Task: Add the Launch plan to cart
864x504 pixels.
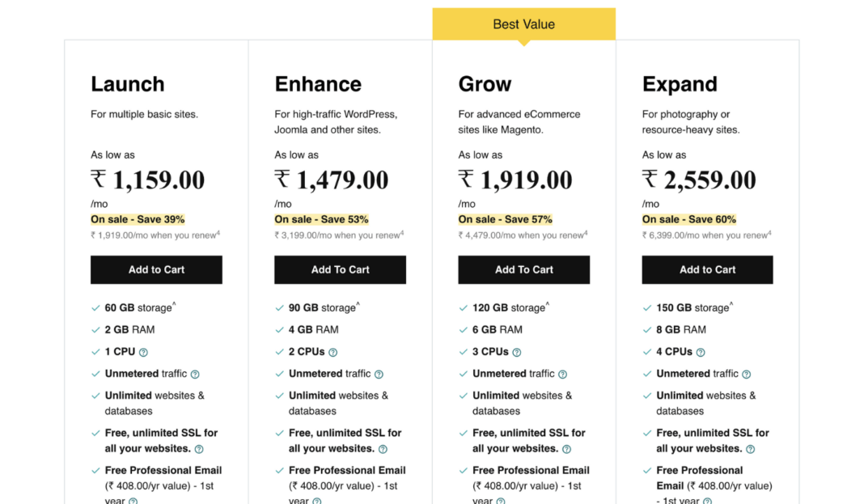Action: [x=156, y=269]
